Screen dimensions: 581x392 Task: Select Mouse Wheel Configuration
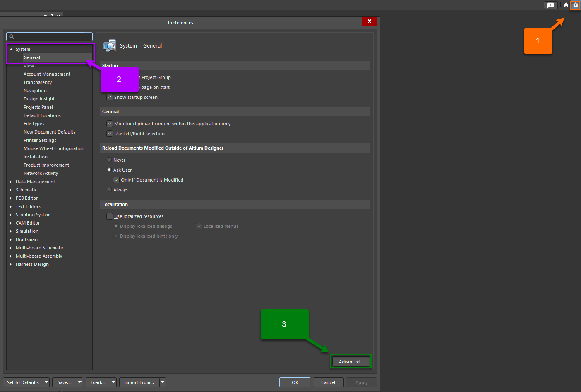(54, 149)
